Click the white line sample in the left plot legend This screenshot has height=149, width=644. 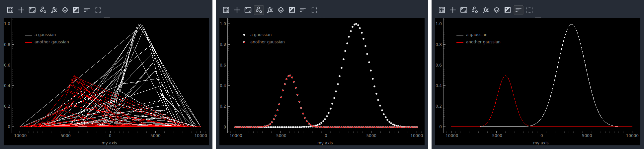point(28,35)
